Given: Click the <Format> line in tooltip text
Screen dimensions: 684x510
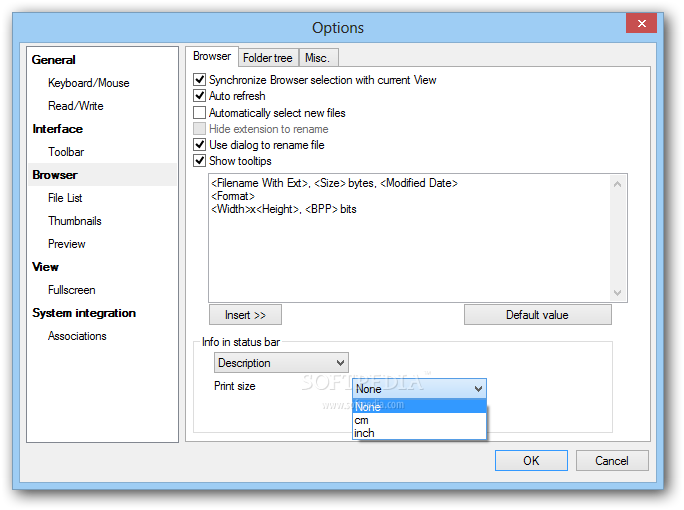Looking at the screenshot, I should [x=233, y=196].
